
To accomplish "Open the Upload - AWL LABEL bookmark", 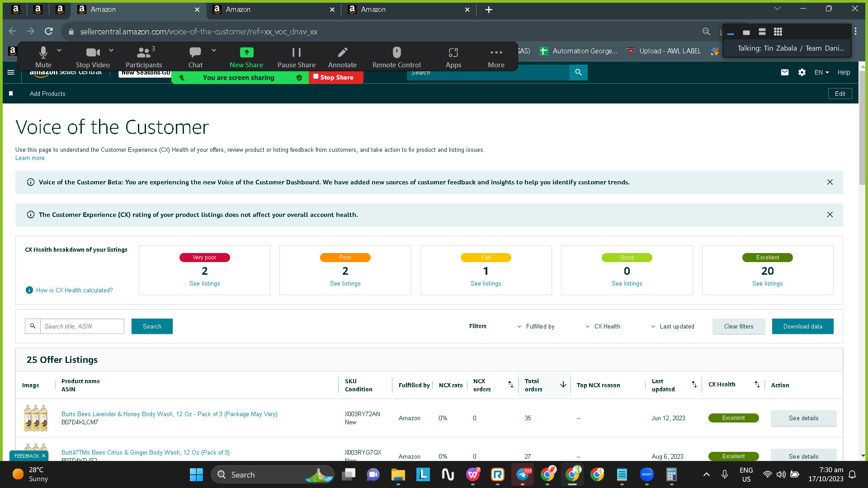I will 664,51.
